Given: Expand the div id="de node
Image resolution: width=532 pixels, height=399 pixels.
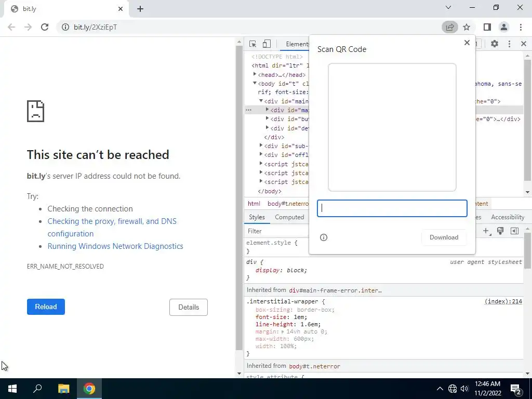Looking at the screenshot, I should [x=268, y=128].
